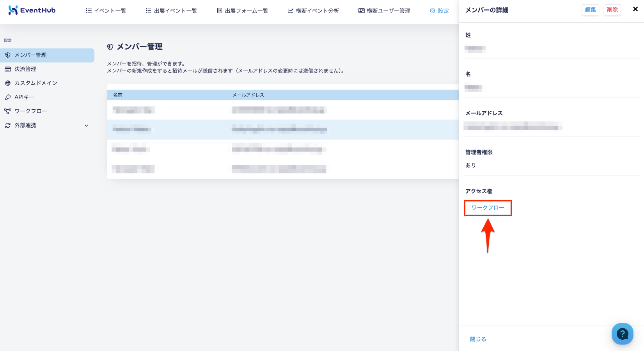Open the イベント一覧 menu
This screenshot has height=351, width=644.
tap(106, 11)
